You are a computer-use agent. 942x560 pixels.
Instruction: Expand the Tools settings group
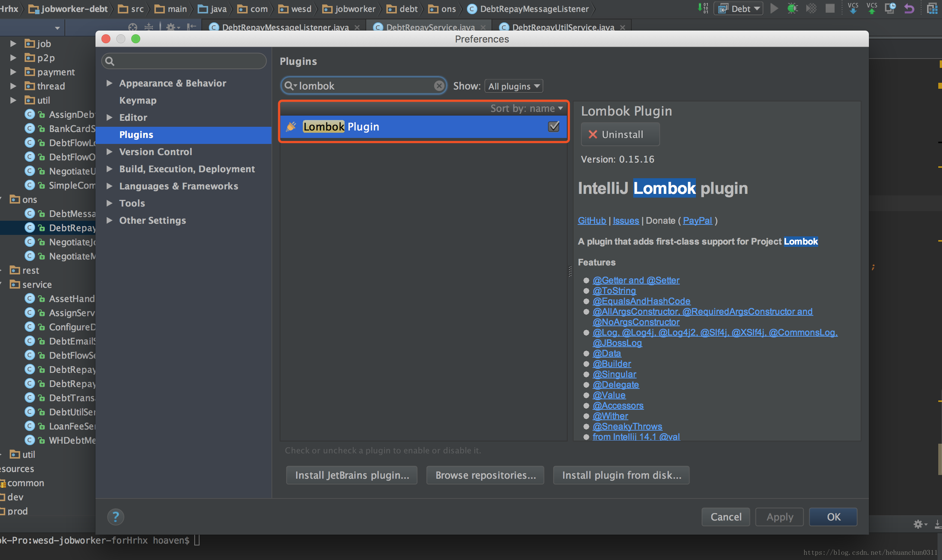click(109, 203)
